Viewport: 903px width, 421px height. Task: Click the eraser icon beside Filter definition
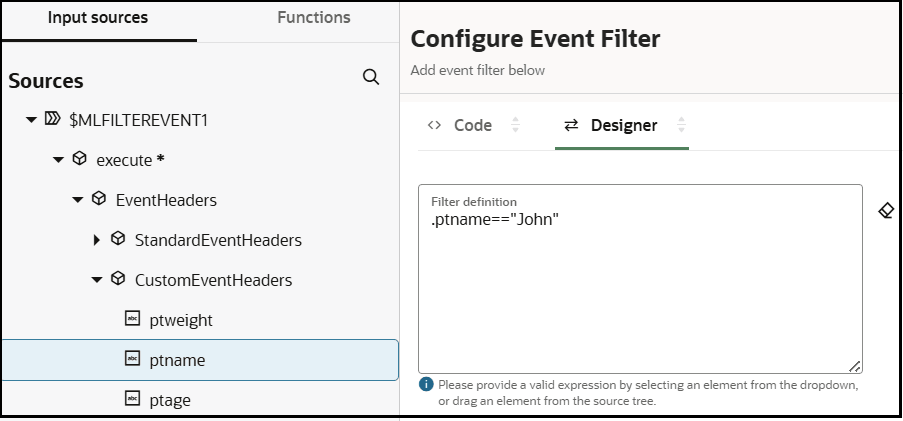click(885, 211)
